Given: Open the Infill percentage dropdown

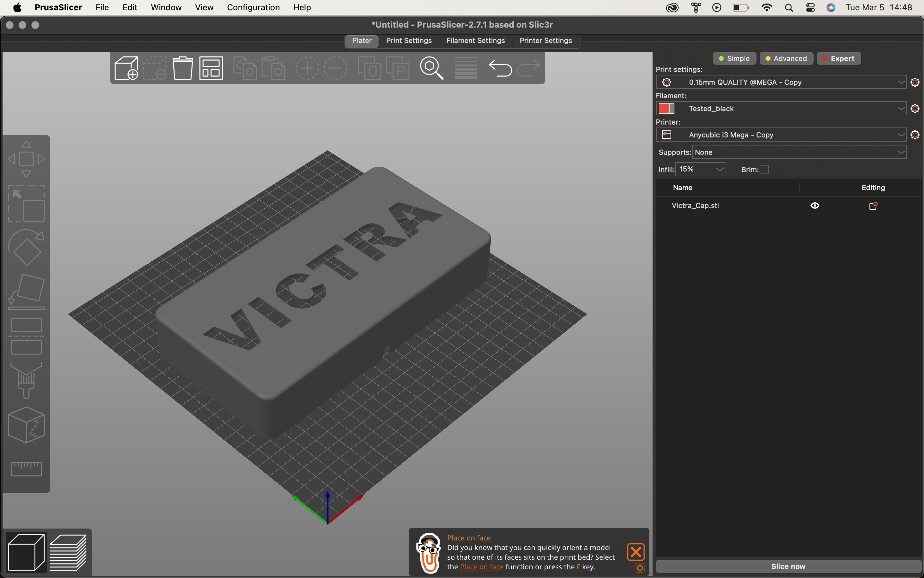Looking at the screenshot, I should (x=700, y=169).
